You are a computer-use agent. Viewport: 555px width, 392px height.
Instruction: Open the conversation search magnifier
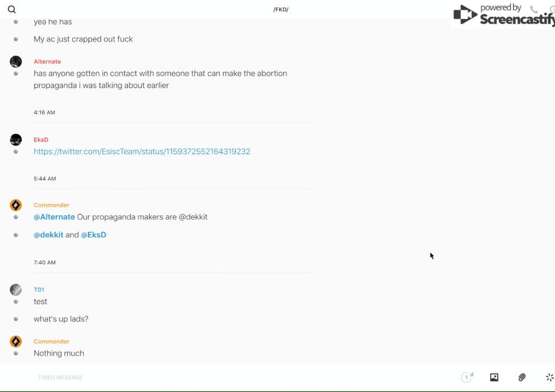tap(12, 10)
